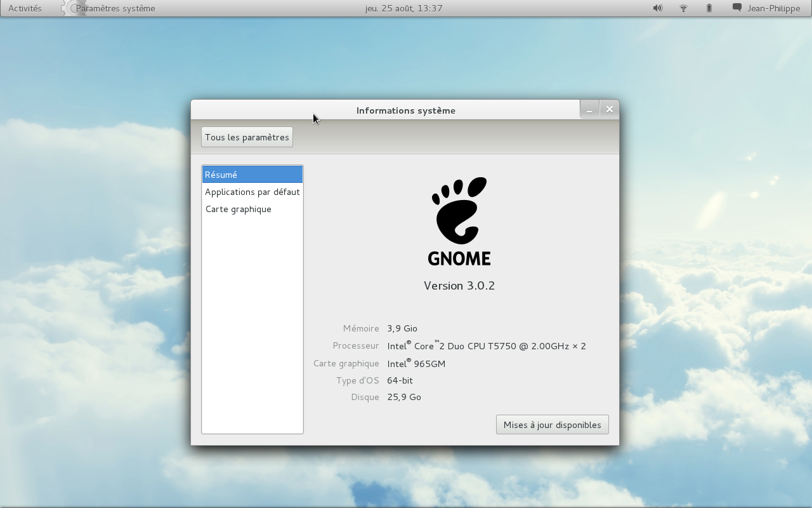Check the battery status icon
Viewport: 812px width, 508px height.
(x=709, y=8)
